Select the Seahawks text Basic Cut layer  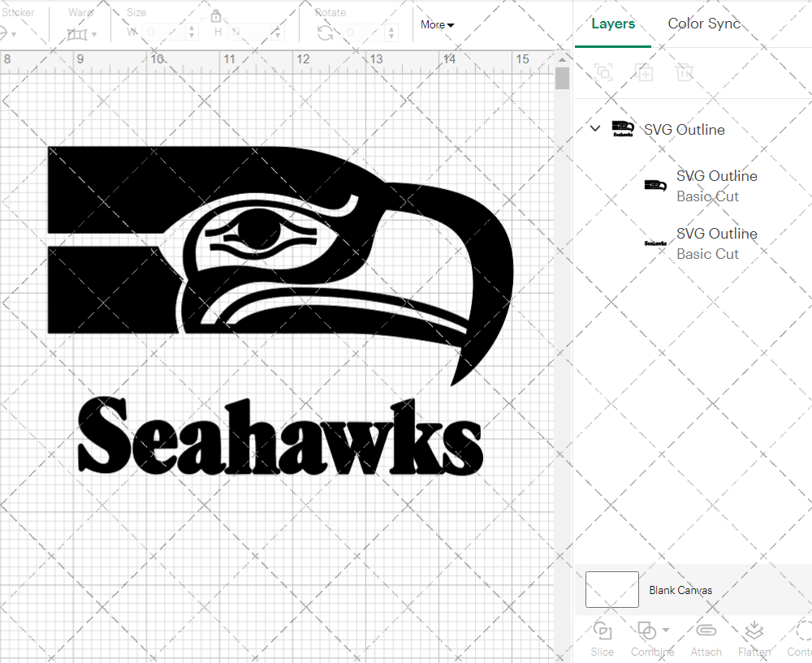coord(716,243)
